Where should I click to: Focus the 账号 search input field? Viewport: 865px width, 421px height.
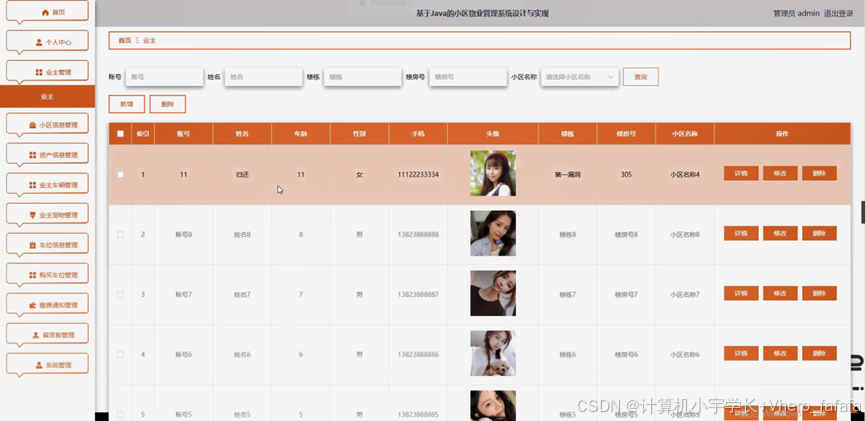[164, 77]
